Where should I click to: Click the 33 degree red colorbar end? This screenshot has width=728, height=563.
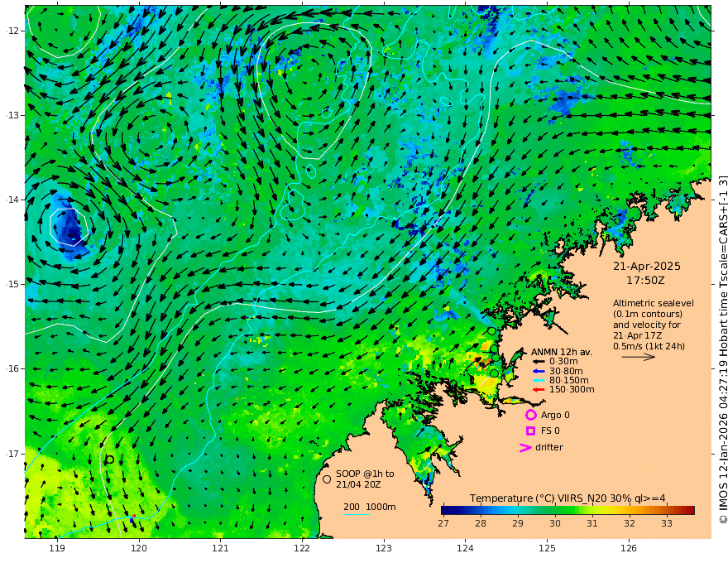click(x=689, y=511)
